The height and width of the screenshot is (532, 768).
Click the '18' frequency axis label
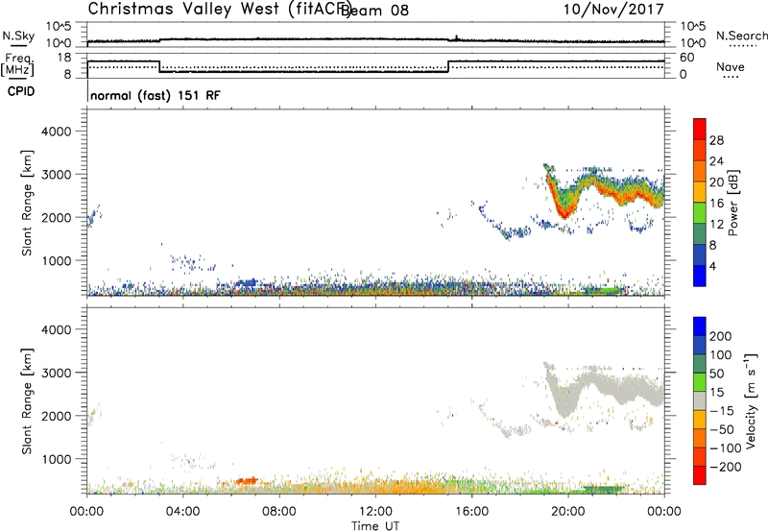(63, 58)
